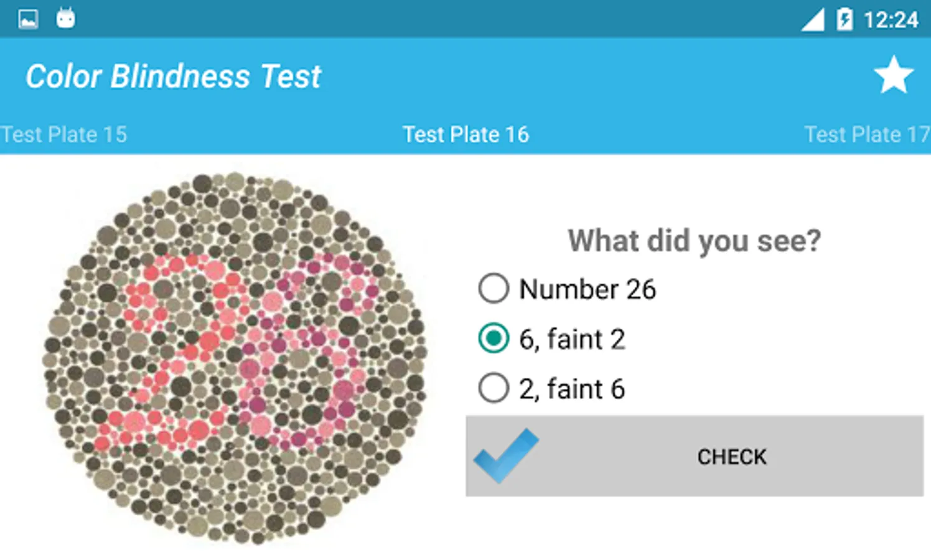Tap the 12:24 clock in status bar
Image resolution: width=931 pixels, height=560 pixels.
click(x=891, y=20)
